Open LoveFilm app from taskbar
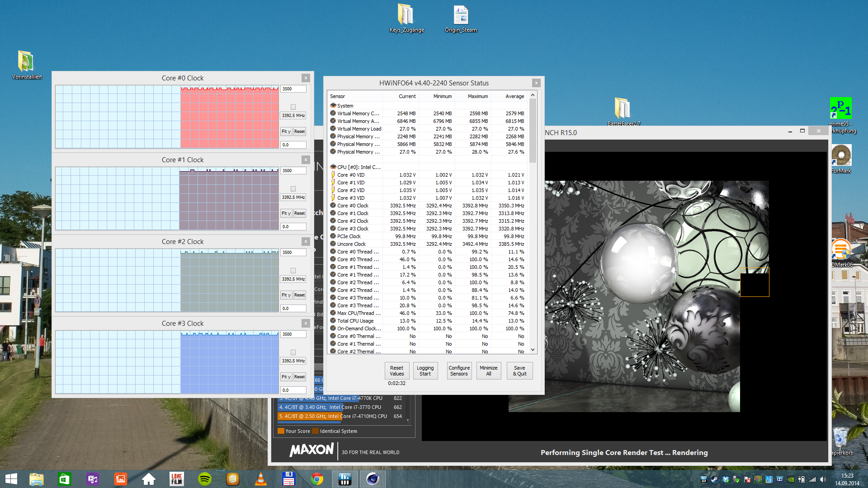Screen dimensions: 868x488 point(177,479)
